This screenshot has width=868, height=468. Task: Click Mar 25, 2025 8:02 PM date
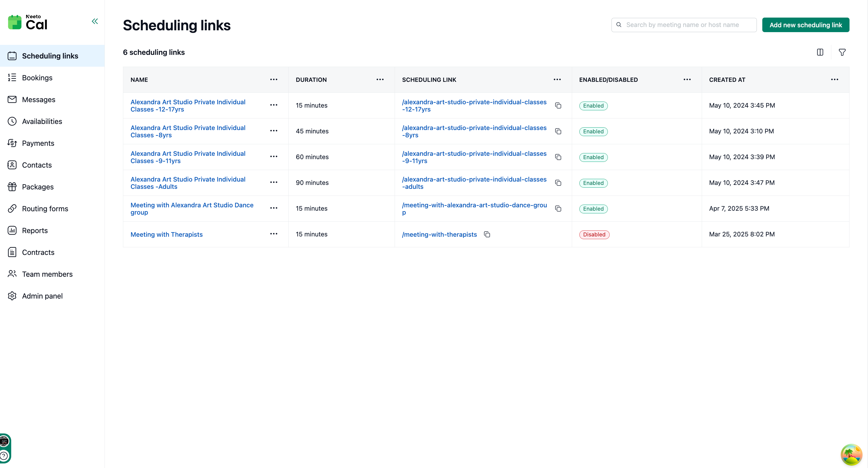click(x=742, y=234)
